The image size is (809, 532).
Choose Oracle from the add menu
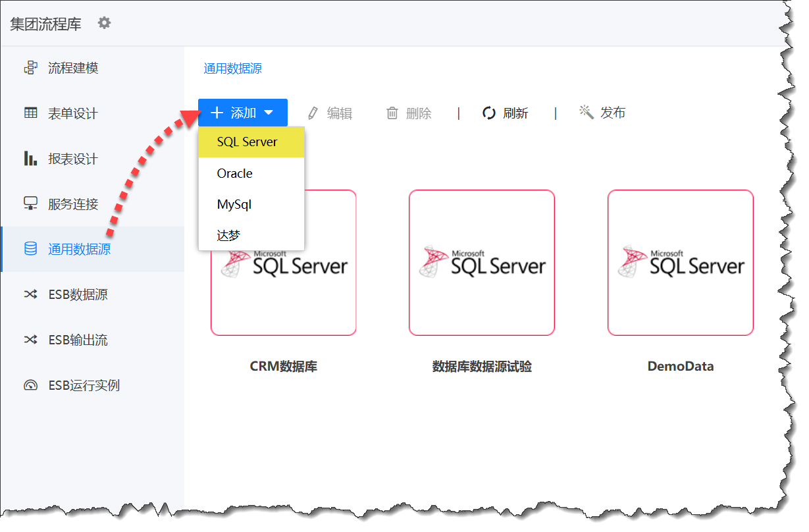[x=235, y=174]
